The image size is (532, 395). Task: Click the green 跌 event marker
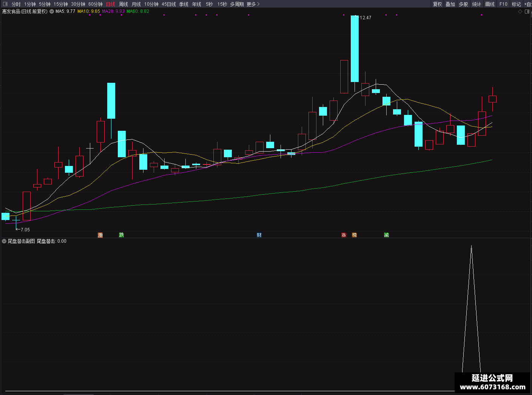[x=122, y=235]
